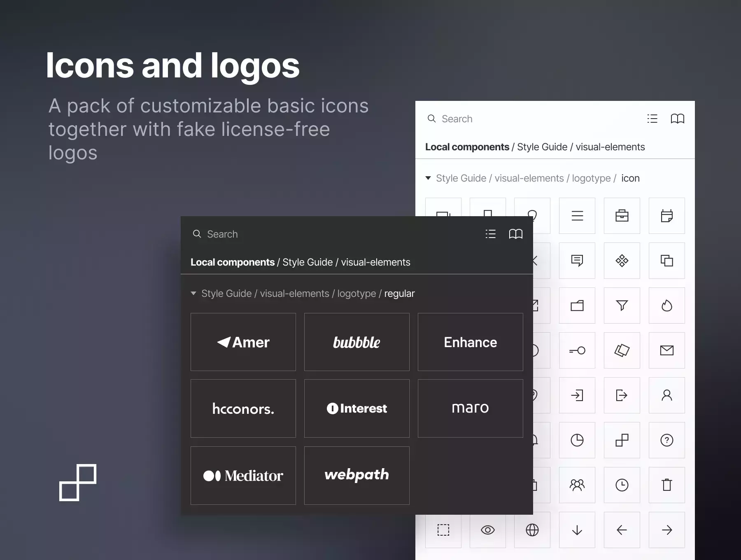The height and width of the screenshot is (560, 741).
Task: Select the folder icon component
Action: click(577, 306)
